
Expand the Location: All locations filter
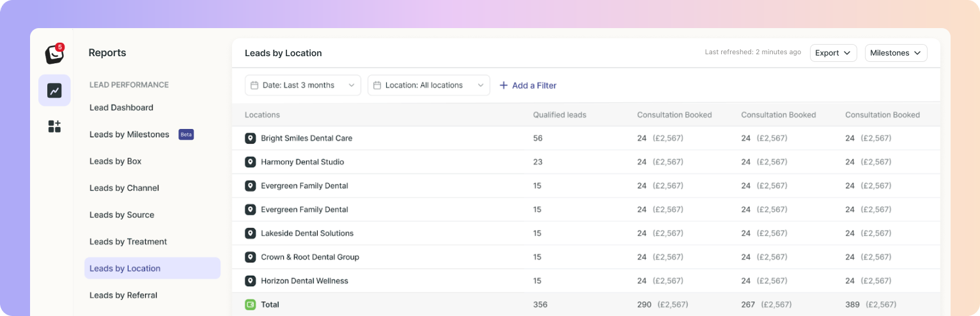(429, 86)
